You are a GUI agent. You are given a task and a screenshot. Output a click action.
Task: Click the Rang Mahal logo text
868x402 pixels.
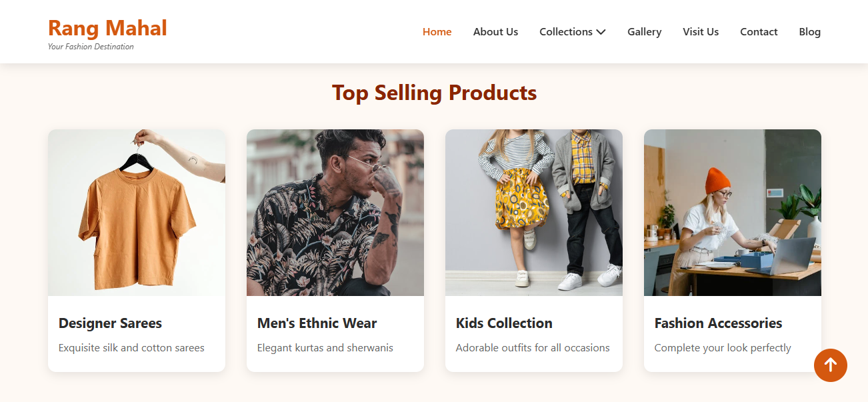(x=107, y=28)
